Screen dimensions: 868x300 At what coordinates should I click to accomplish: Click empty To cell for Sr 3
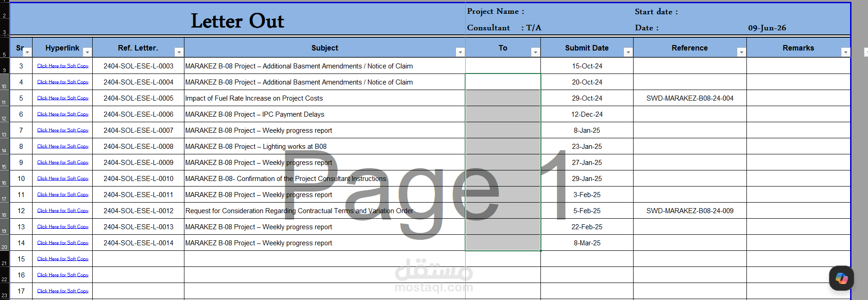coord(503,66)
